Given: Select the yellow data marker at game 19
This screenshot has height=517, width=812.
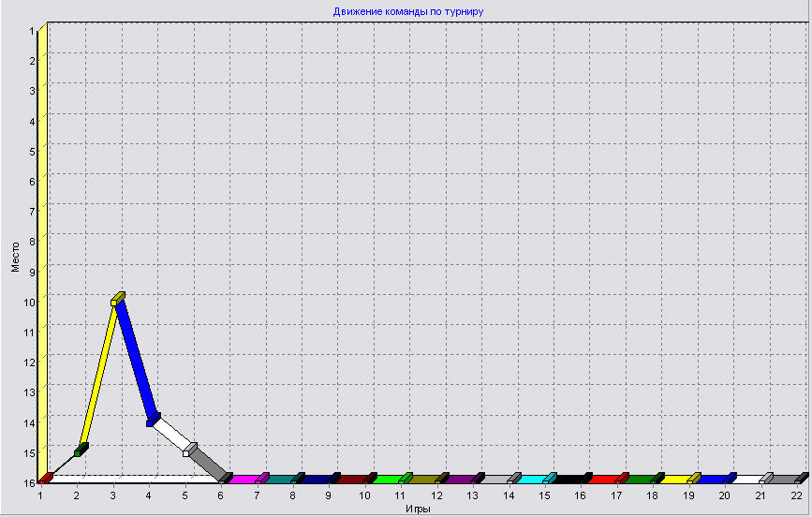Looking at the screenshot, I should point(693,479).
